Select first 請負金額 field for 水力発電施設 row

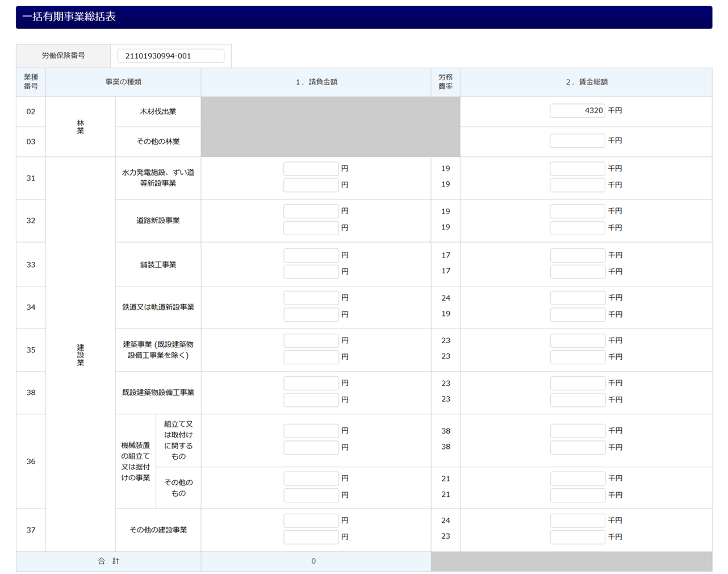tap(311, 169)
